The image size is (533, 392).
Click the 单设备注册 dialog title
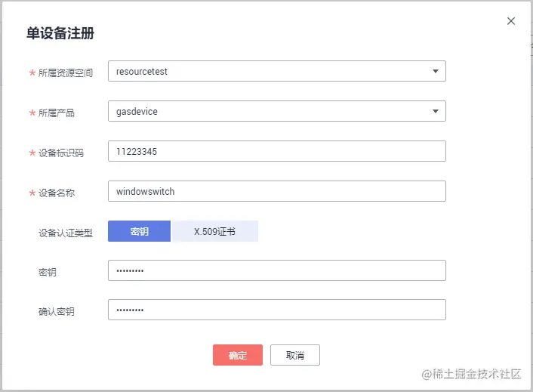(60, 33)
